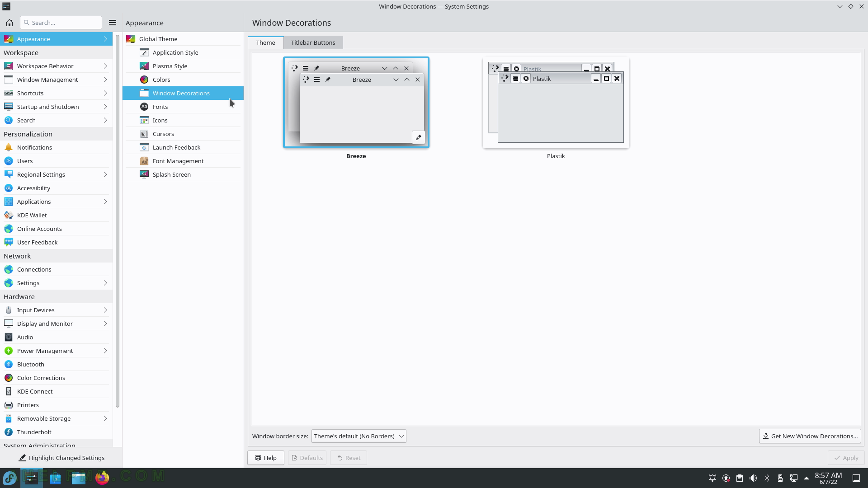The width and height of the screenshot is (868, 488).
Task: Expand the Startup and Shutdown category
Action: pyautogui.click(x=56, y=107)
